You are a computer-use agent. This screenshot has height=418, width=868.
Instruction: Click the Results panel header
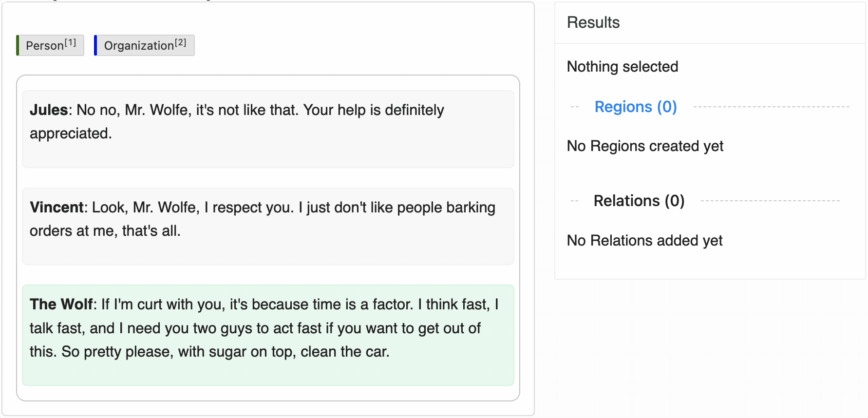click(593, 22)
